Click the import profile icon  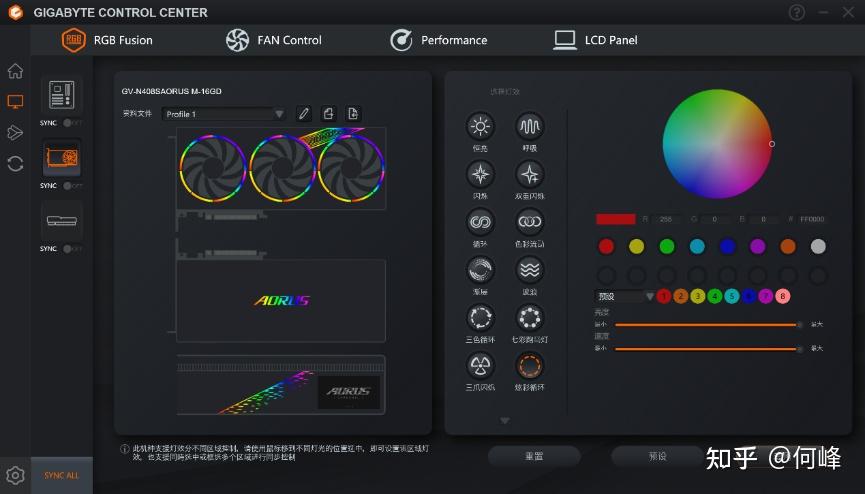[353, 114]
